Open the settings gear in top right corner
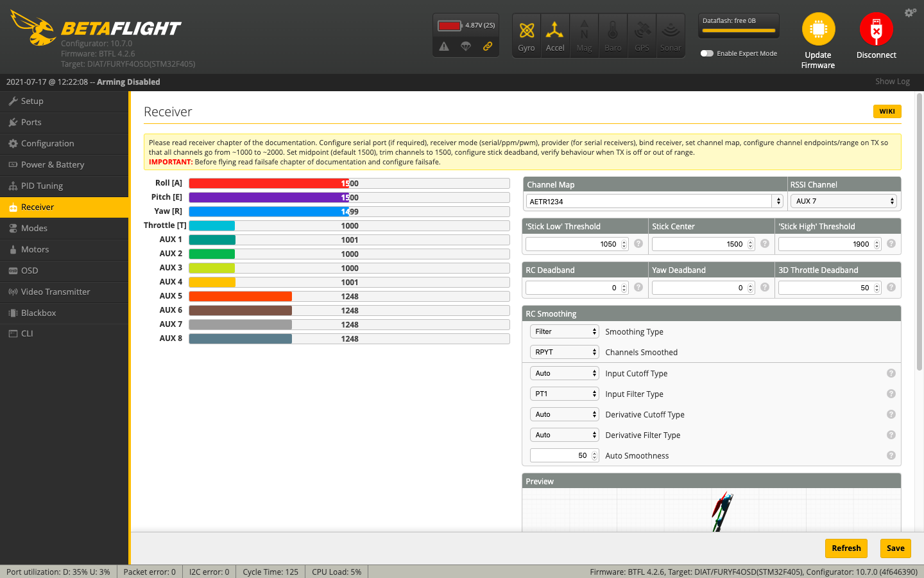Image resolution: width=924 pixels, height=578 pixels. pyautogui.click(x=911, y=12)
